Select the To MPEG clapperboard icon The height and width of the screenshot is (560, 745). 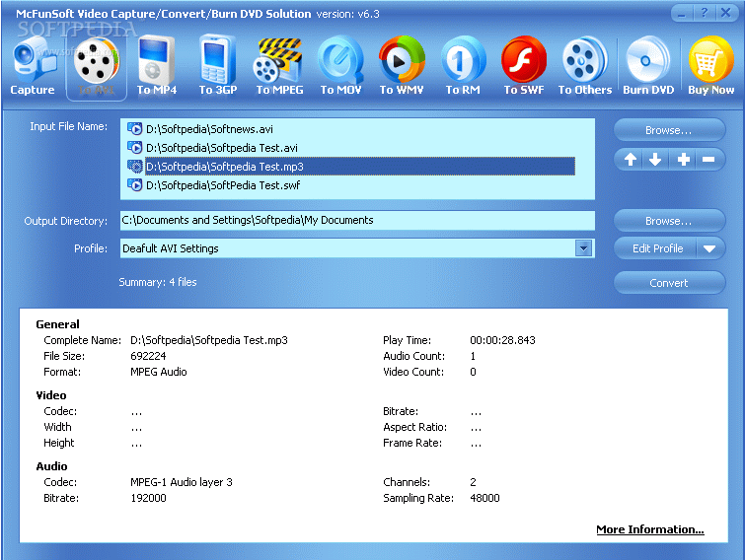(279, 66)
